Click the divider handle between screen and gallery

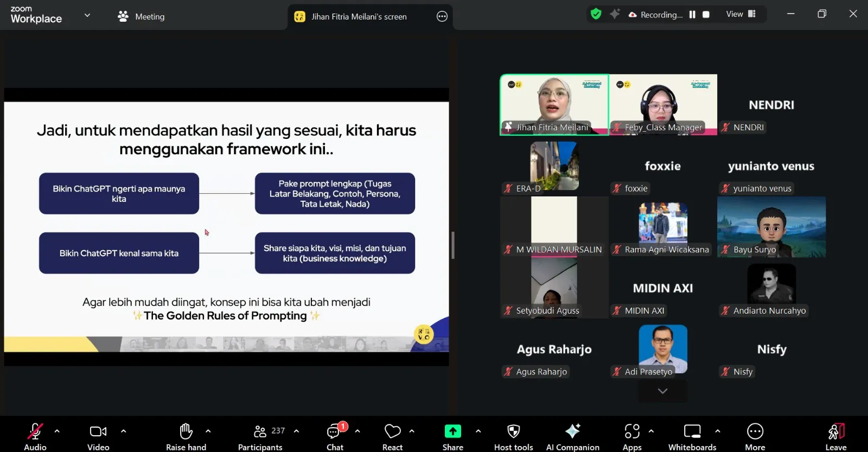click(x=453, y=245)
